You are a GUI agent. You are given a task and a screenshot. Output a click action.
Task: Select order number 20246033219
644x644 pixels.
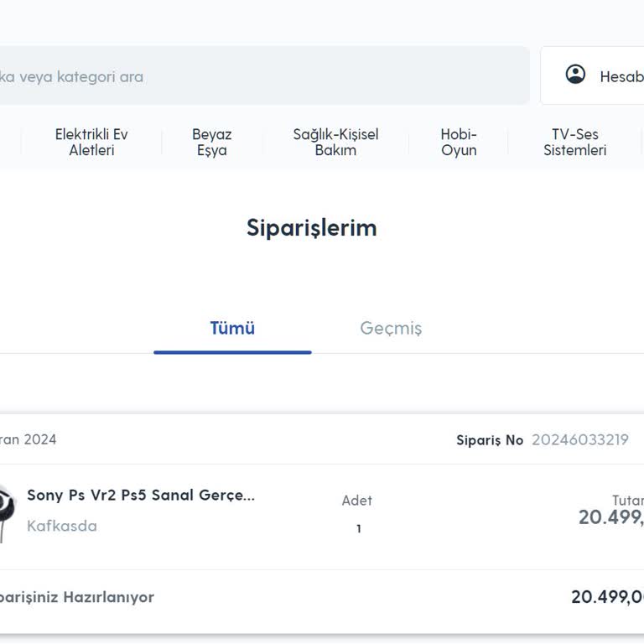[x=580, y=440]
